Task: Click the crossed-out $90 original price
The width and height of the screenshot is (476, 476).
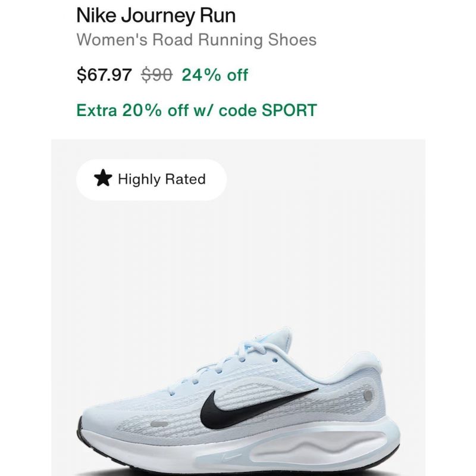Action: [156, 75]
